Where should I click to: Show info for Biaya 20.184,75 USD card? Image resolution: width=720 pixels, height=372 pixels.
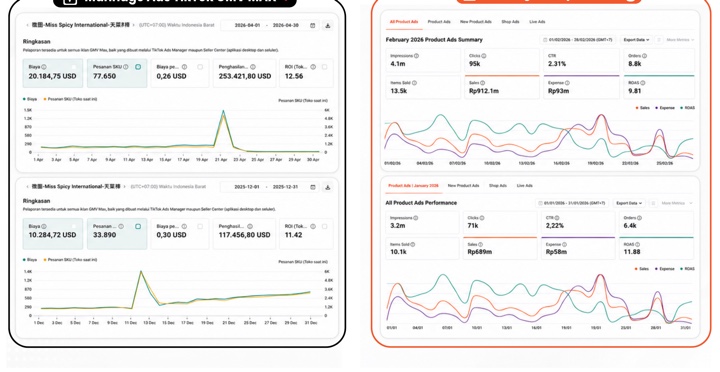click(44, 67)
